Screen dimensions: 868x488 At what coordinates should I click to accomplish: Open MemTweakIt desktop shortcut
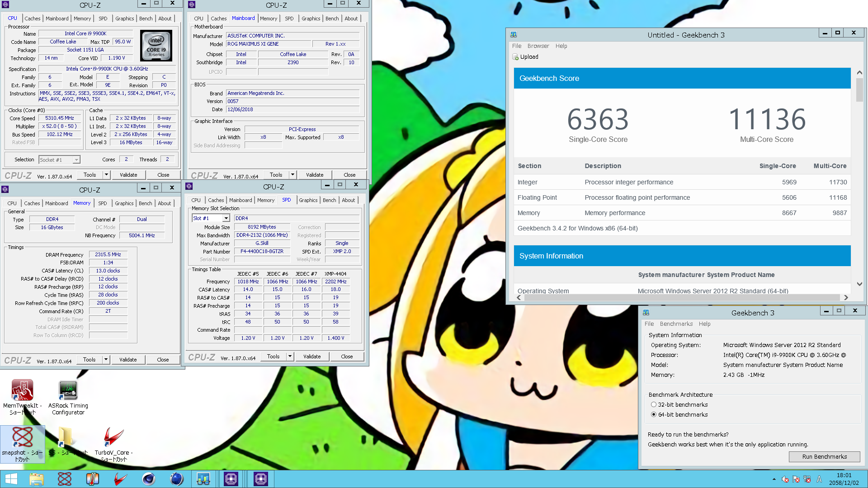coord(22,397)
